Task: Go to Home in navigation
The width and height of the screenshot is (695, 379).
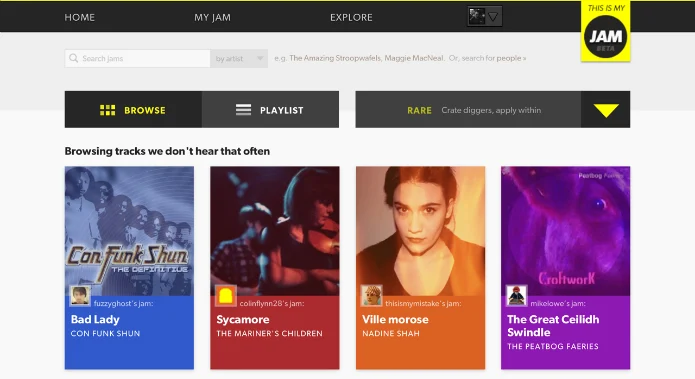Action: click(x=80, y=17)
